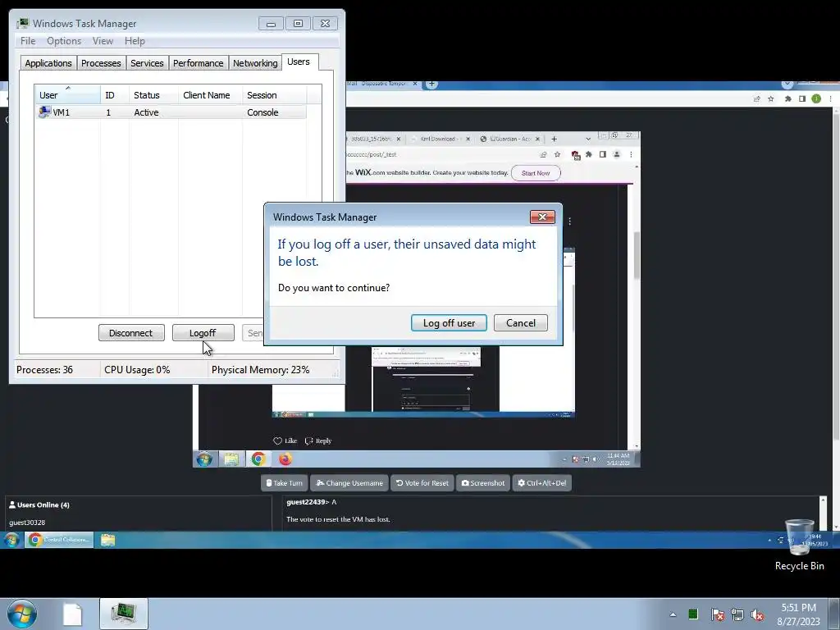840x630 pixels.
Task: Click the inner VM file explorer icon
Action: [x=231, y=459]
